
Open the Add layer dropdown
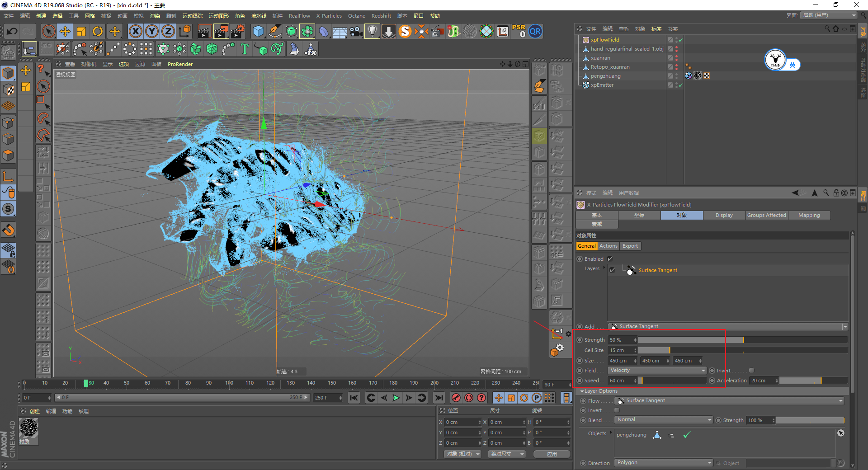728,326
